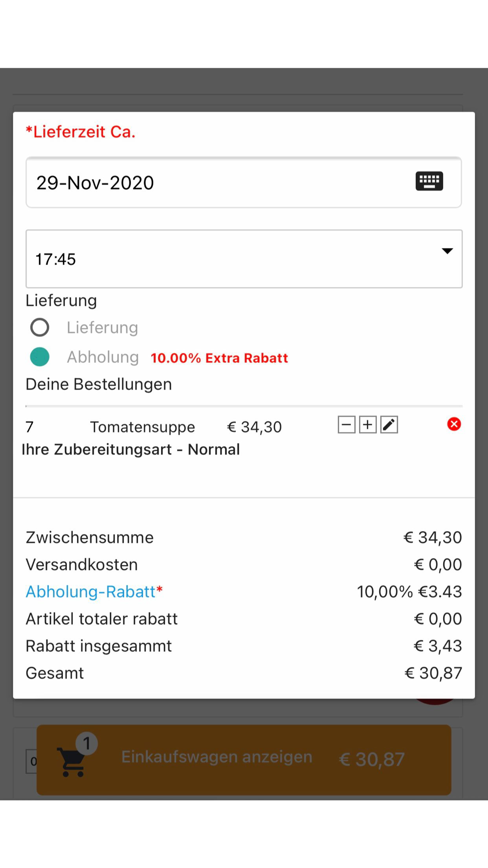Expand time list via dropdown arrow
The width and height of the screenshot is (488, 868).
pos(447,251)
